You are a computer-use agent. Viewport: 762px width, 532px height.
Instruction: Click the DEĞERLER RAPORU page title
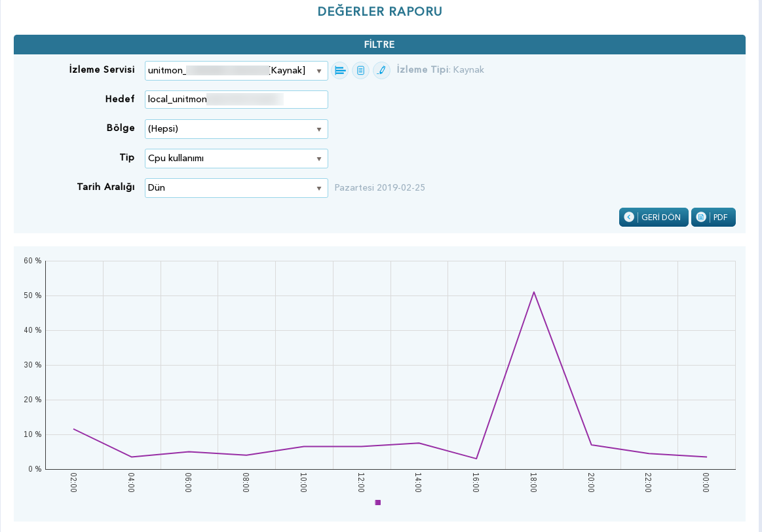(380, 11)
